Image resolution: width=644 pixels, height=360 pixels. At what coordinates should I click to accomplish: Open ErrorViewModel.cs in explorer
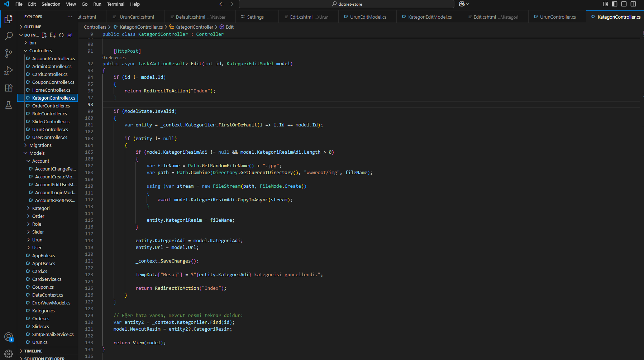tap(47, 303)
